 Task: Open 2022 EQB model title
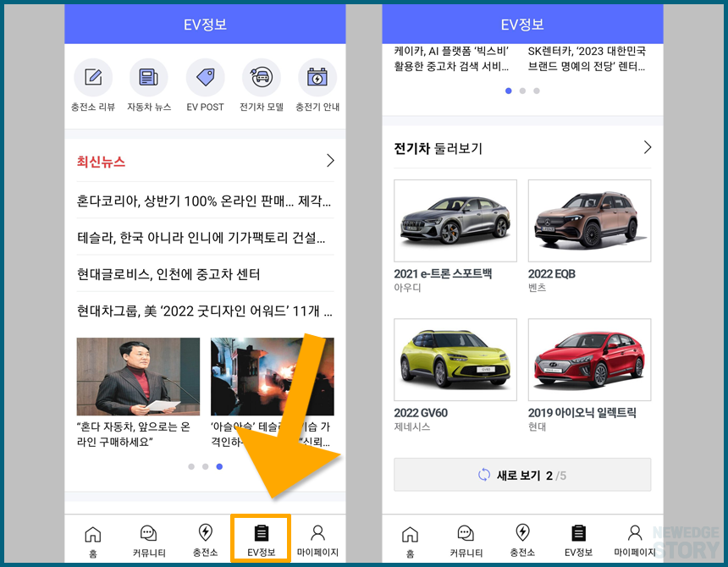click(x=552, y=273)
